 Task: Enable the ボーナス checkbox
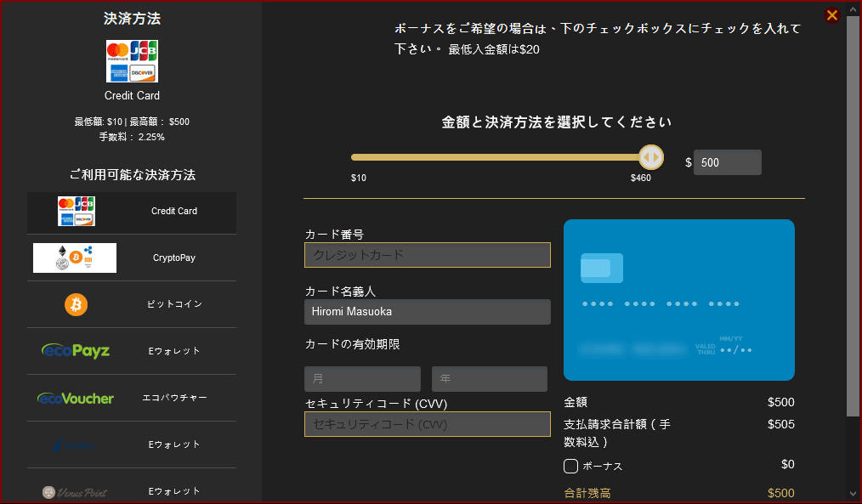(x=571, y=466)
